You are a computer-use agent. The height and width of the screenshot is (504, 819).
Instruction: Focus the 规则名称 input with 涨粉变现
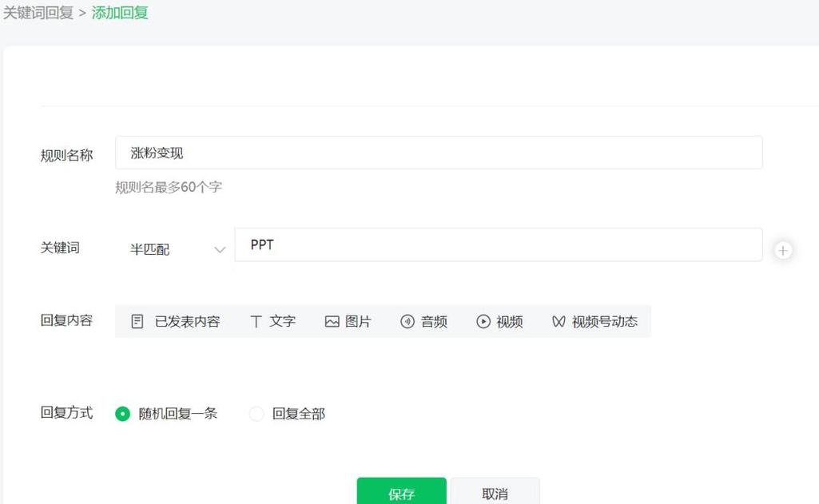click(439, 153)
